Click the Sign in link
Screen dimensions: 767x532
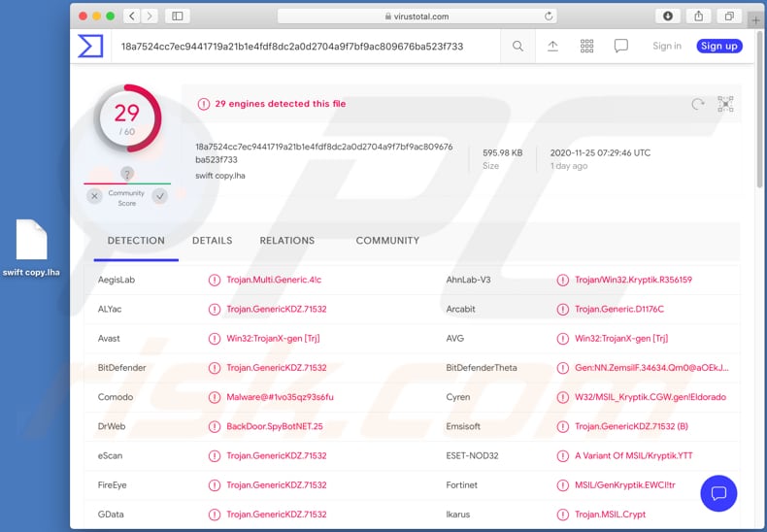pos(667,46)
